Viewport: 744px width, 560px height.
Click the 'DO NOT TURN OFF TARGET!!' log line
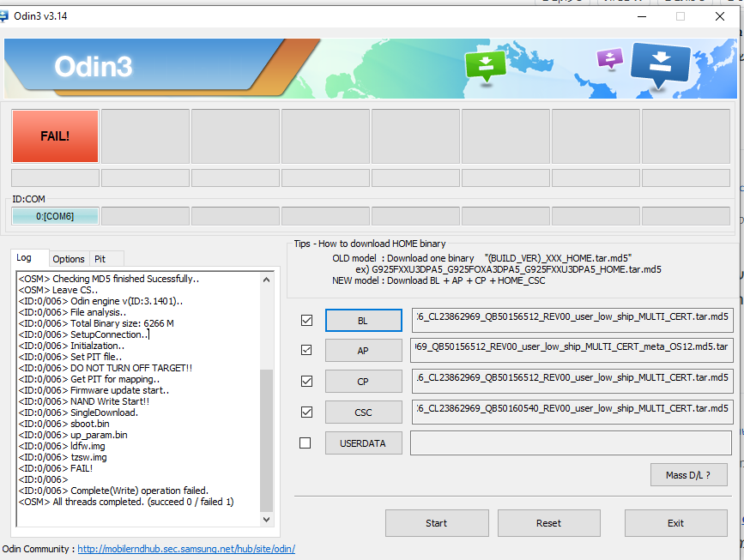click(x=106, y=368)
